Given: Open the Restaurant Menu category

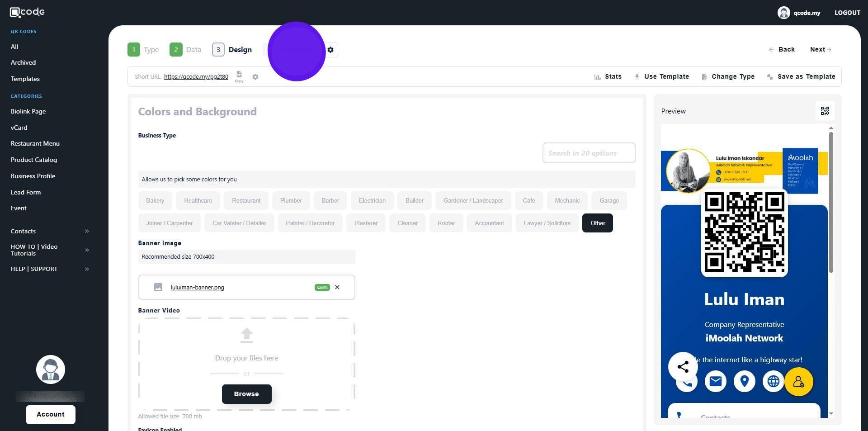Looking at the screenshot, I should 35,143.
